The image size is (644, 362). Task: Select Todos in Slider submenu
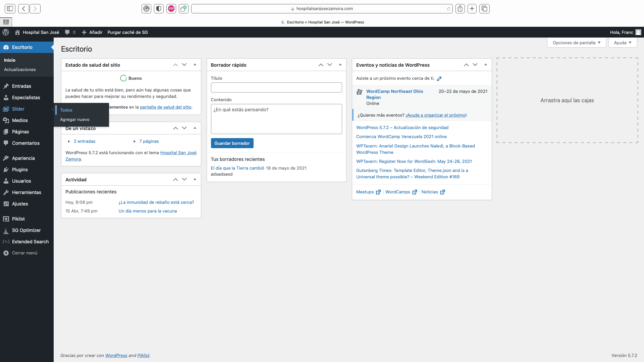(66, 110)
